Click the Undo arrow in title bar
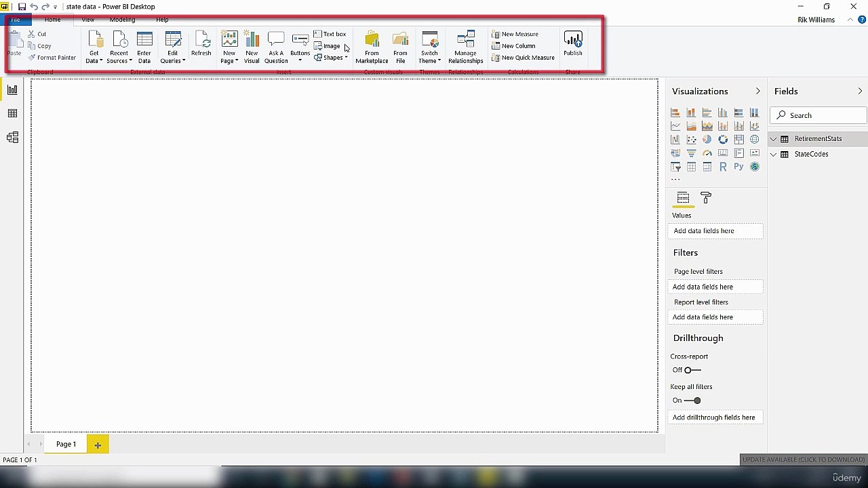The height and width of the screenshot is (488, 868). [x=34, y=7]
